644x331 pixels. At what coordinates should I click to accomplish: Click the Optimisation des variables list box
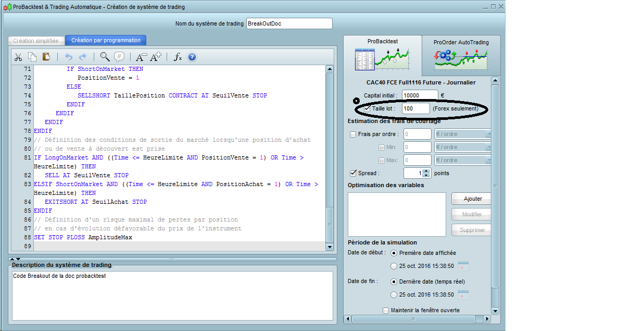[397, 214]
